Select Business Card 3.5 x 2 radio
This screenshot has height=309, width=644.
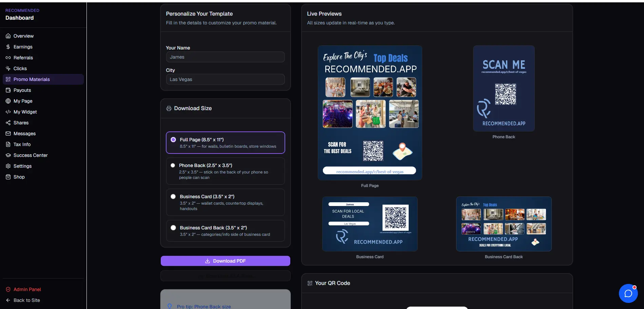[173, 197]
